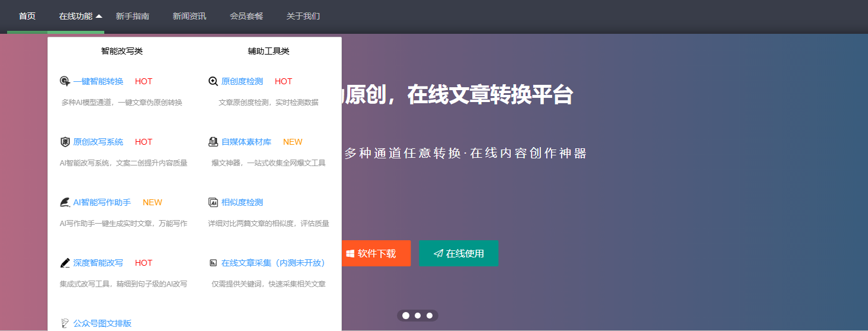Click the icon beside 自媒体素材库

[x=213, y=142]
